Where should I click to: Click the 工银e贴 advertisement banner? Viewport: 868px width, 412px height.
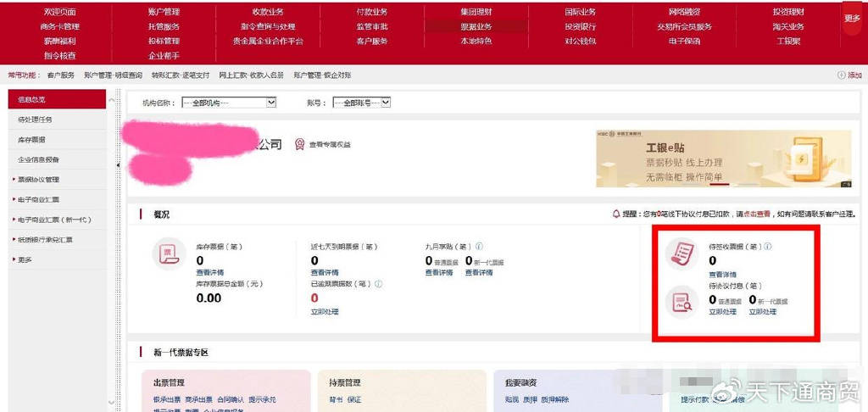point(724,159)
